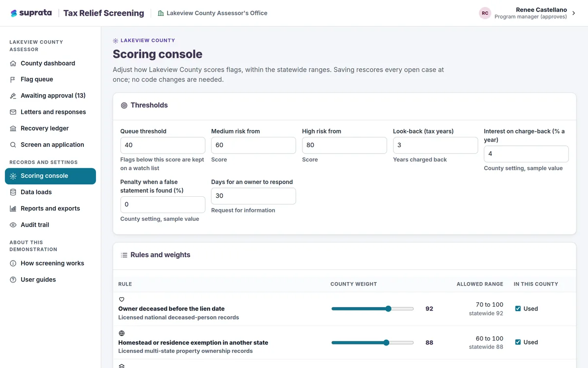588x368 pixels.
Task: Click the Owner deceased county weight slider
Action: click(x=372, y=309)
